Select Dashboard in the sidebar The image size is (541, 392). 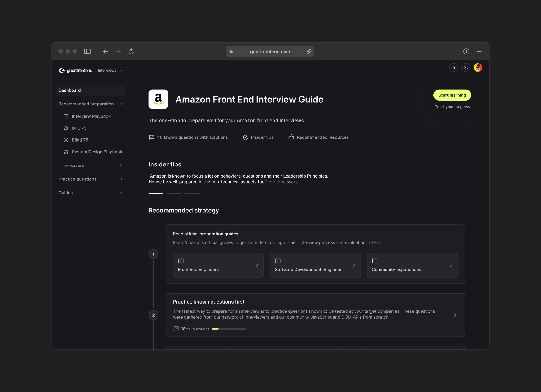point(91,90)
